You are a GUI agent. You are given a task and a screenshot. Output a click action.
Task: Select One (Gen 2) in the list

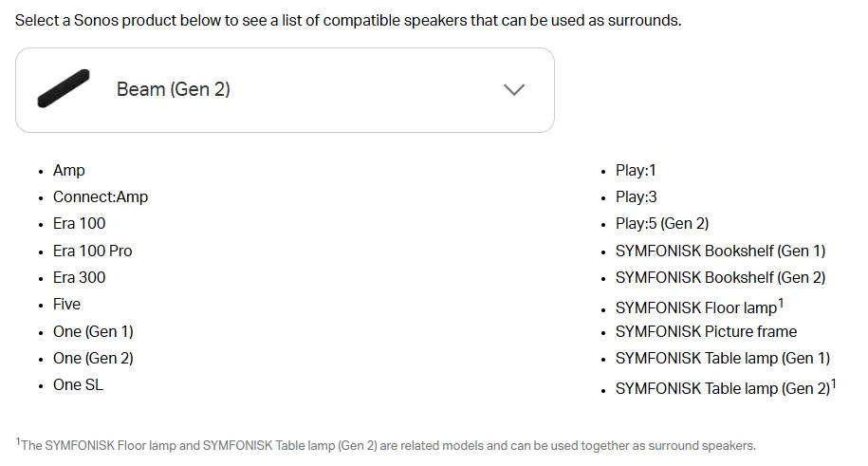pos(93,358)
